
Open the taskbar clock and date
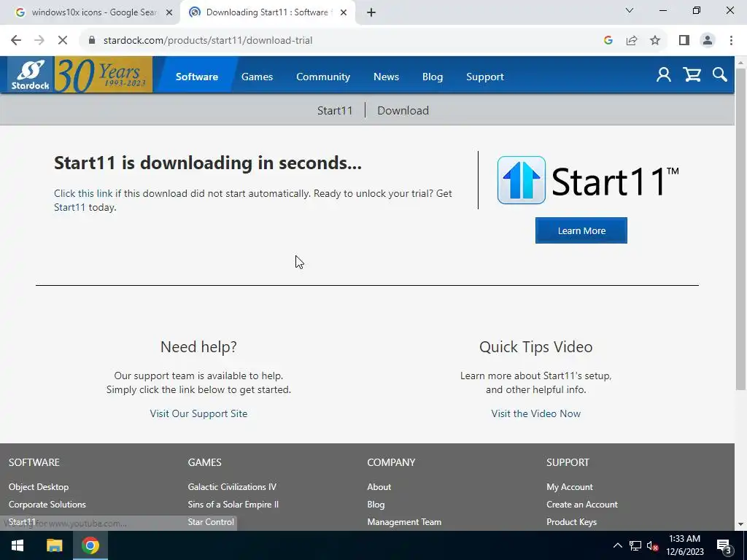pos(684,545)
